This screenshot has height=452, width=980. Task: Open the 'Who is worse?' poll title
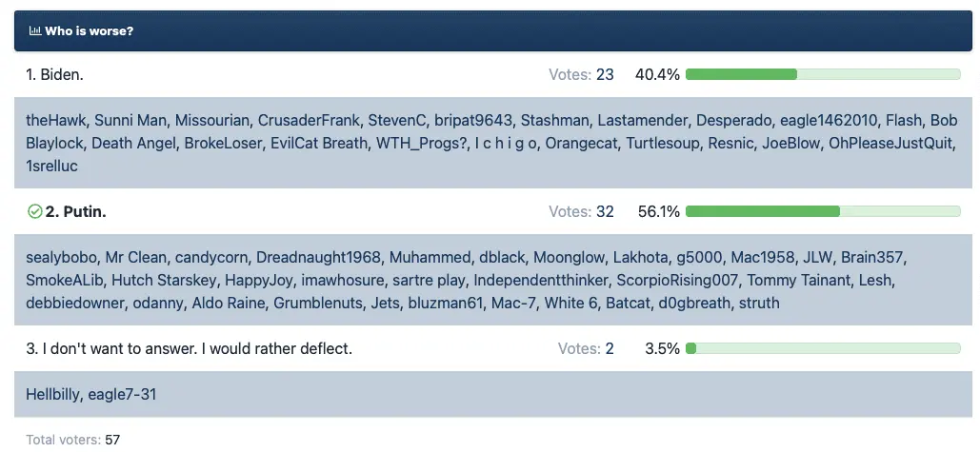[89, 31]
